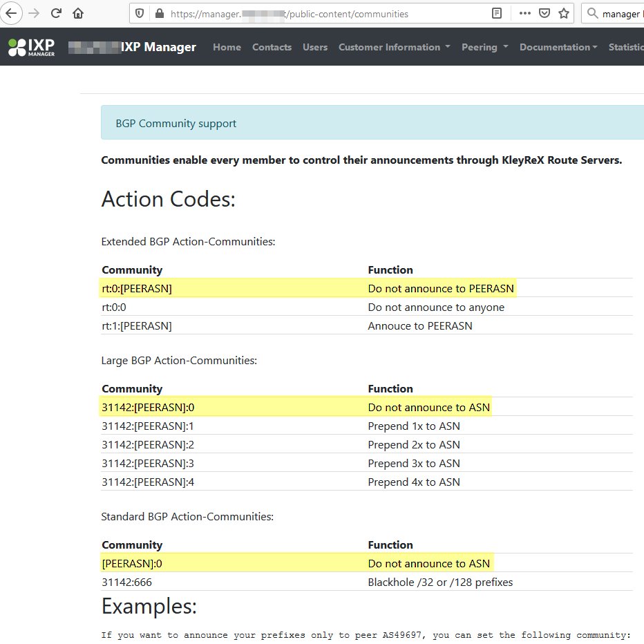Click the padlock site security icon
Image resolution: width=644 pixels, height=644 pixels.
click(159, 13)
